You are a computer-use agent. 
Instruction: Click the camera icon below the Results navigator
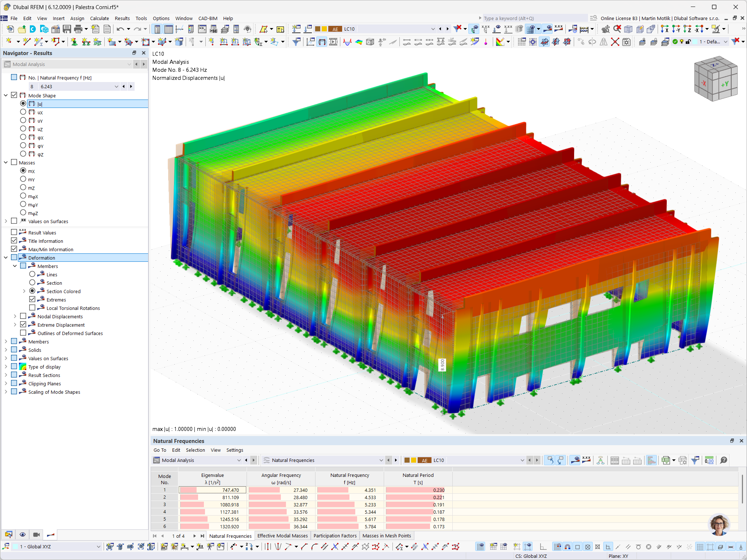pos(36,534)
